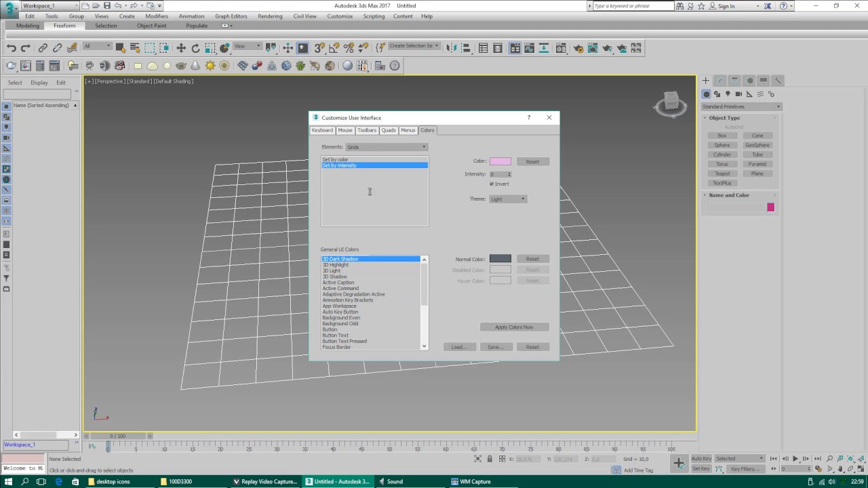Click the Intensity value field
The height and width of the screenshot is (488, 868).
tap(498, 174)
